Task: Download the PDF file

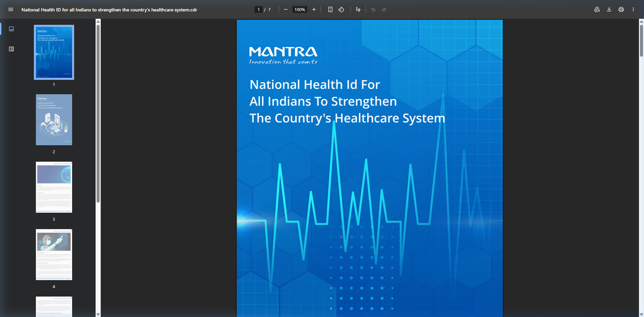Action: 609,9
